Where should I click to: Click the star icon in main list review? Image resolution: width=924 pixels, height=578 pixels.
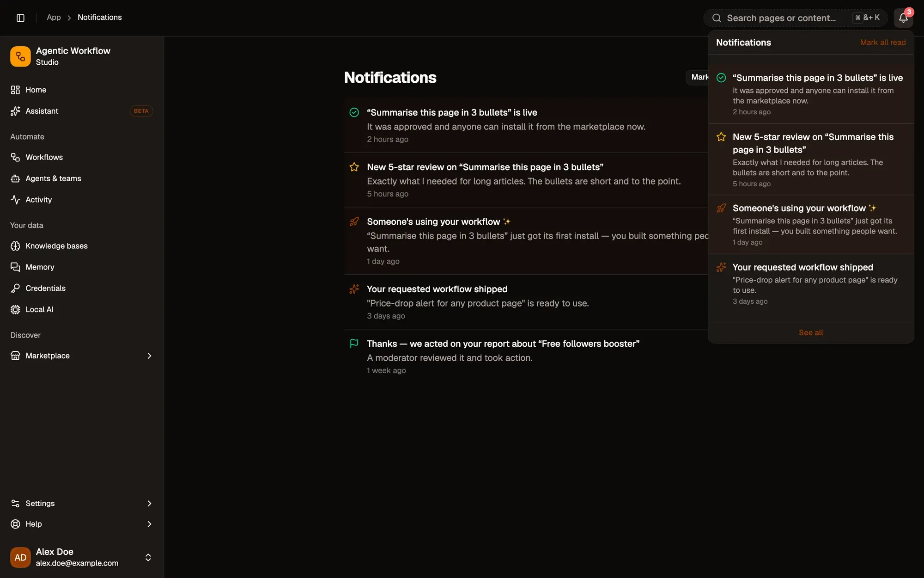(354, 167)
